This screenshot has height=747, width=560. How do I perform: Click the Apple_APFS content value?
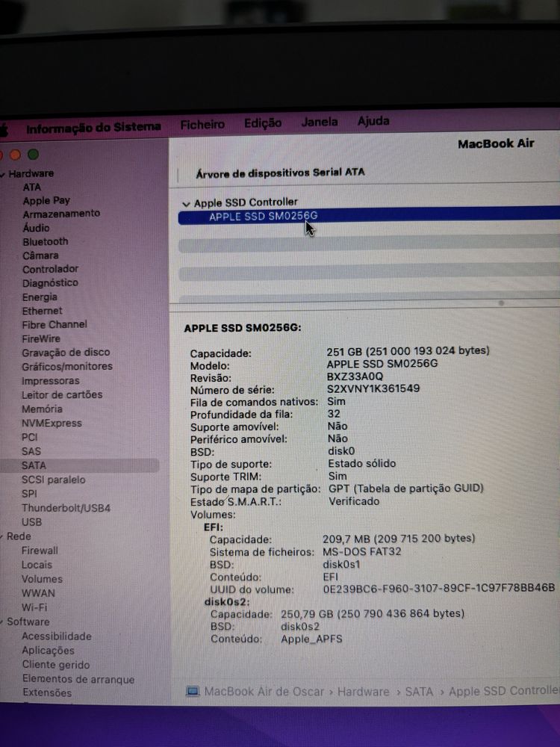[311, 639]
